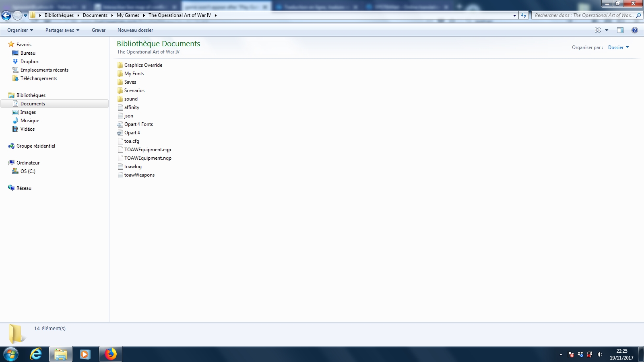Select the Graphics Override folder
The image size is (644, 362).
143,65
